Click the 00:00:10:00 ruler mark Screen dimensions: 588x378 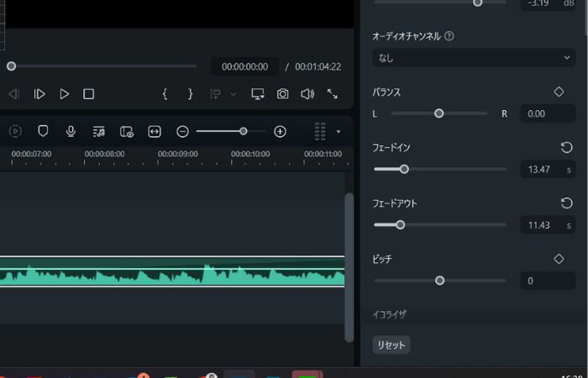tap(250, 154)
